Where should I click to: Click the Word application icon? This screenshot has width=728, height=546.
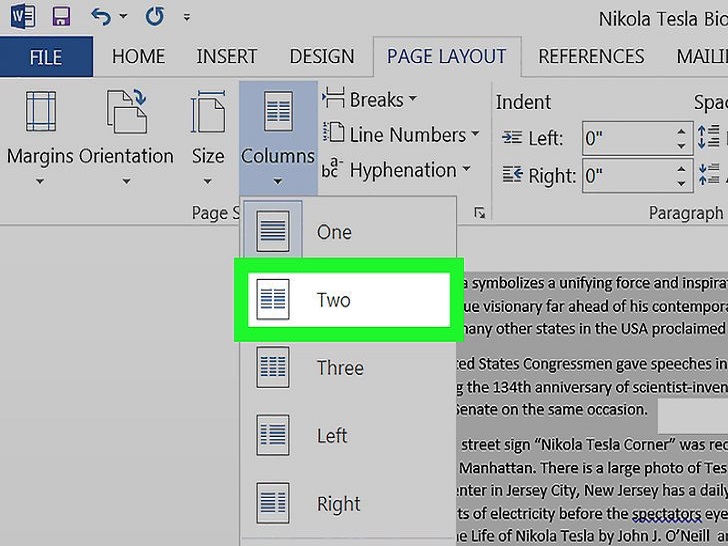point(22,17)
